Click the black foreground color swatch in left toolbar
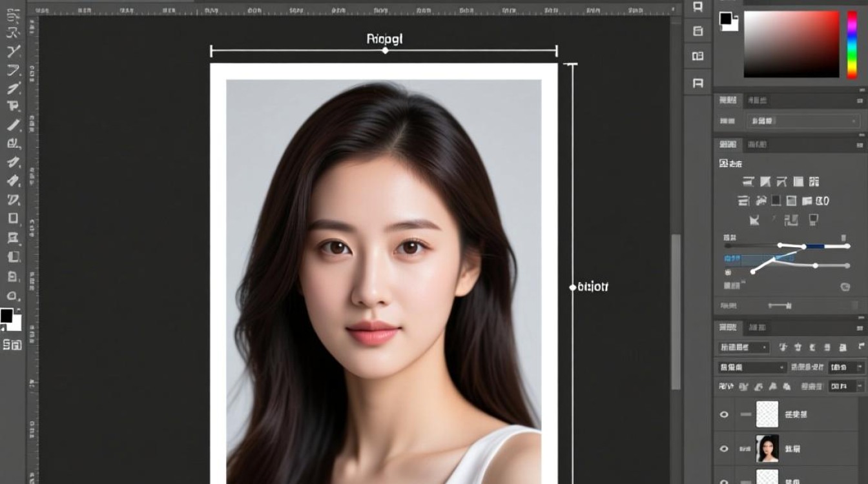 (6, 316)
